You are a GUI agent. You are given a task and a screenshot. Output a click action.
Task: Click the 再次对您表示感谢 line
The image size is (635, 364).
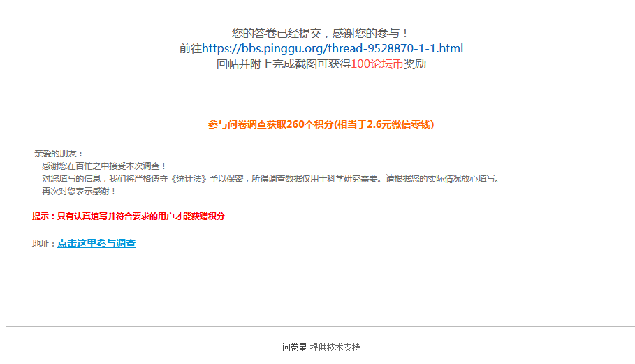click(80, 191)
